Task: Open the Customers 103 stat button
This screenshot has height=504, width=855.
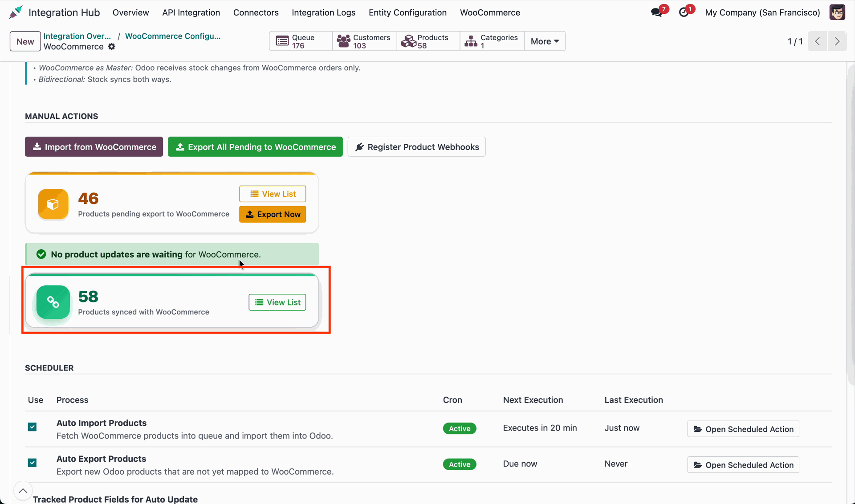Action: (365, 41)
